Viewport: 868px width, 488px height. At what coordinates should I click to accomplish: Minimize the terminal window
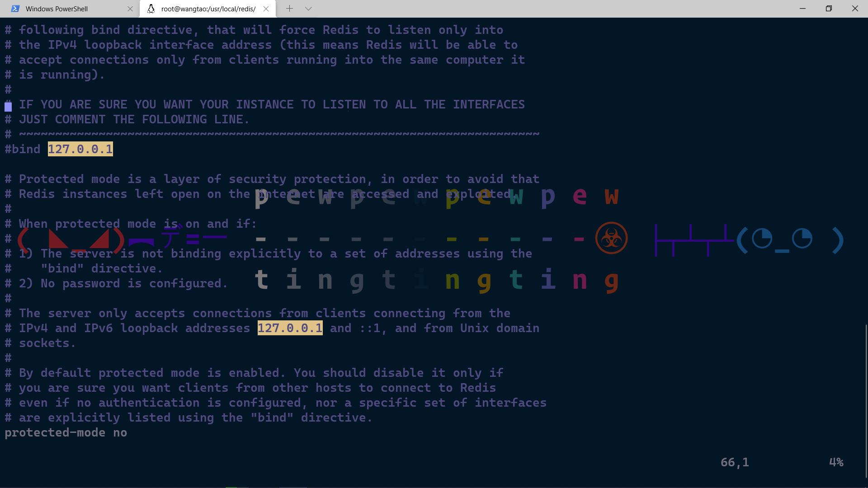tap(802, 9)
